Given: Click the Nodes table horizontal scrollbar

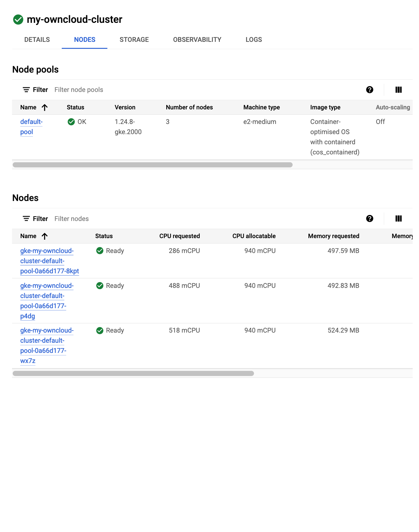Looking at the screenshot, I should tap(133, 373).
